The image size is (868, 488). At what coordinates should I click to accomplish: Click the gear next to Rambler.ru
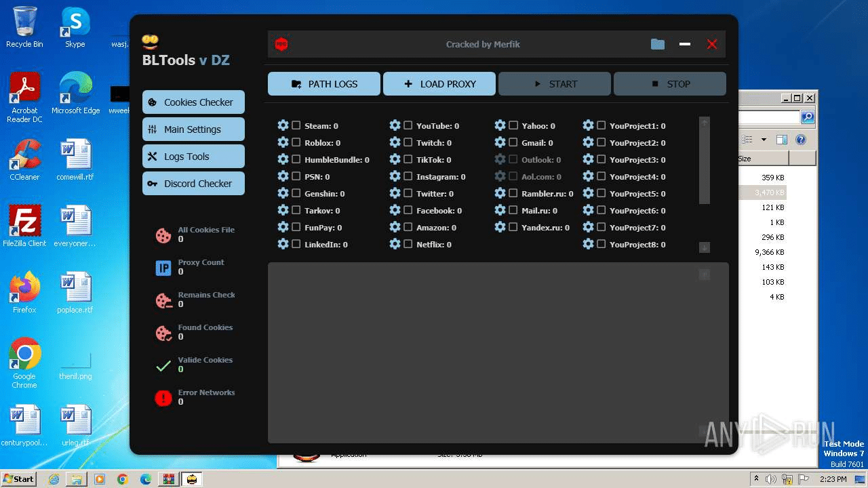(500, 193)
